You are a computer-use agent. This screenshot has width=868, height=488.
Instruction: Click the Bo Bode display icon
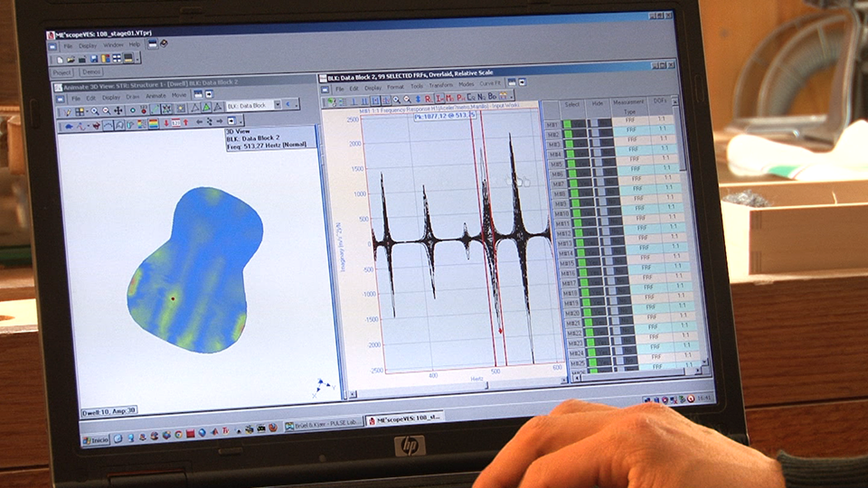click(493, 97)
